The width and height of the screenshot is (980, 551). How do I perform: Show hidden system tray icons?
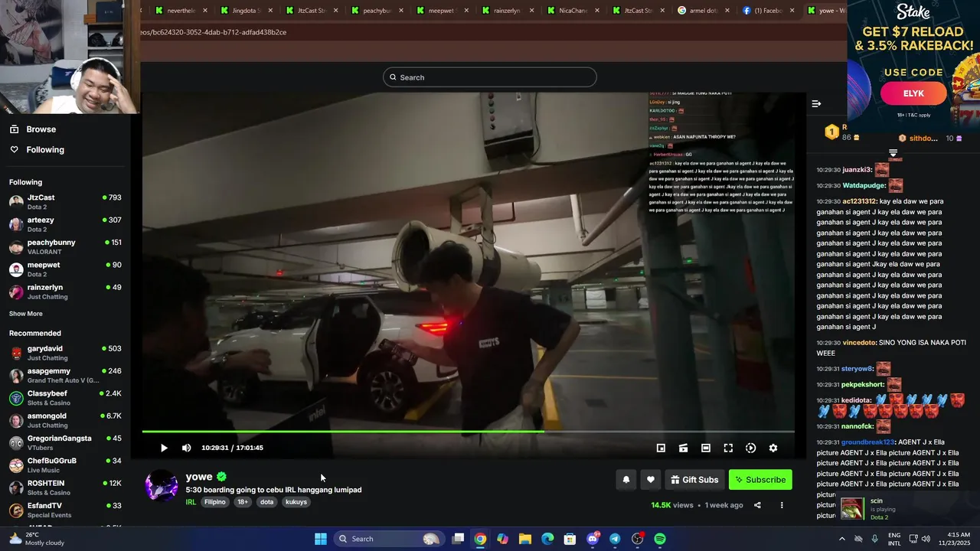coord(842,539)
